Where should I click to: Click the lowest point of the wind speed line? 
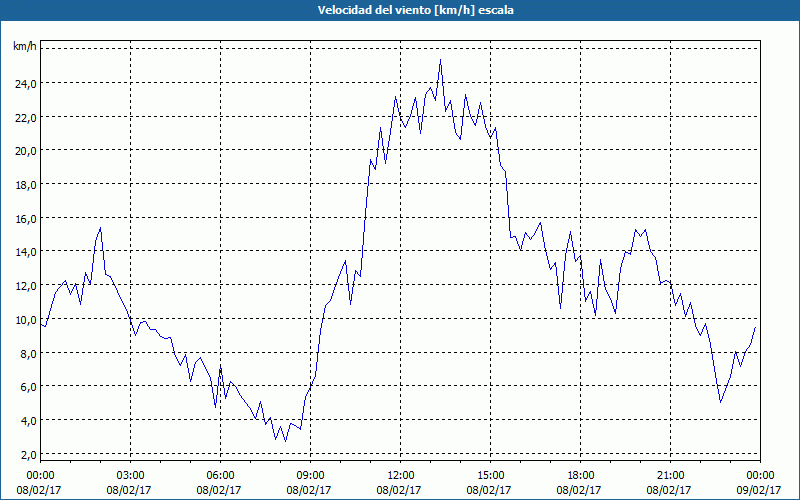click(285, 441)
